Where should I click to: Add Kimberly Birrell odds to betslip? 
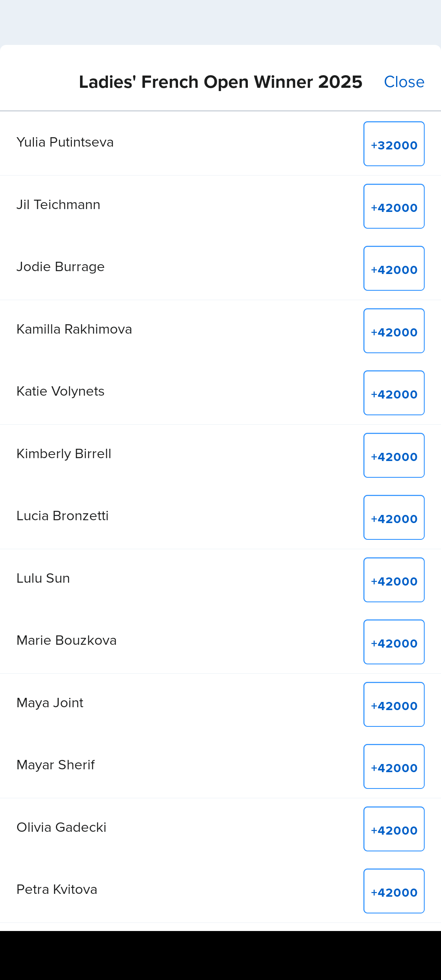[394, 455]
